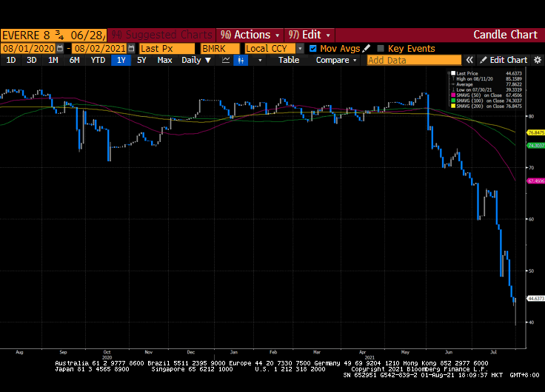
Task: Open the Actions dropdown menu
Action: point(250,35)
